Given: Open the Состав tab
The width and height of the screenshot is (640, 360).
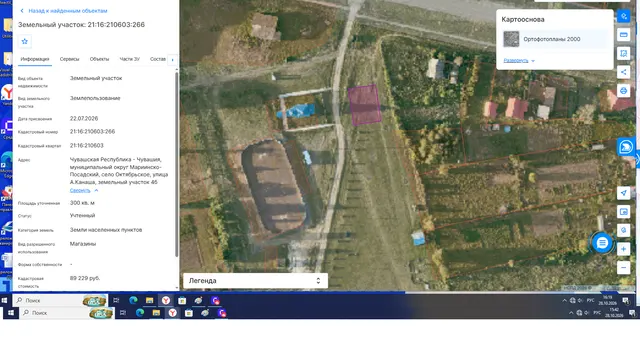Looking at the screenshot, I should click(x=158, y=59).
